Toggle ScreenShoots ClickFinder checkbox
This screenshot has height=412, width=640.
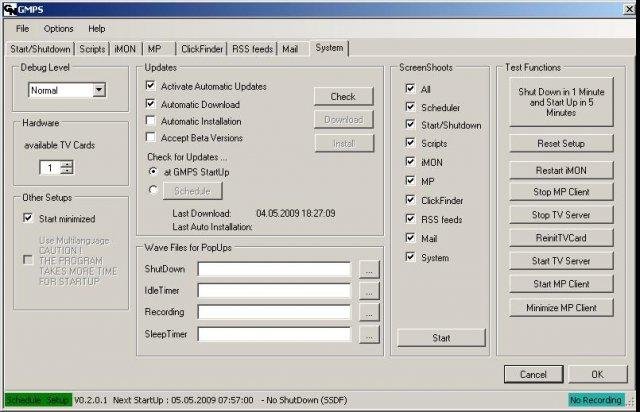coord(410,200)
